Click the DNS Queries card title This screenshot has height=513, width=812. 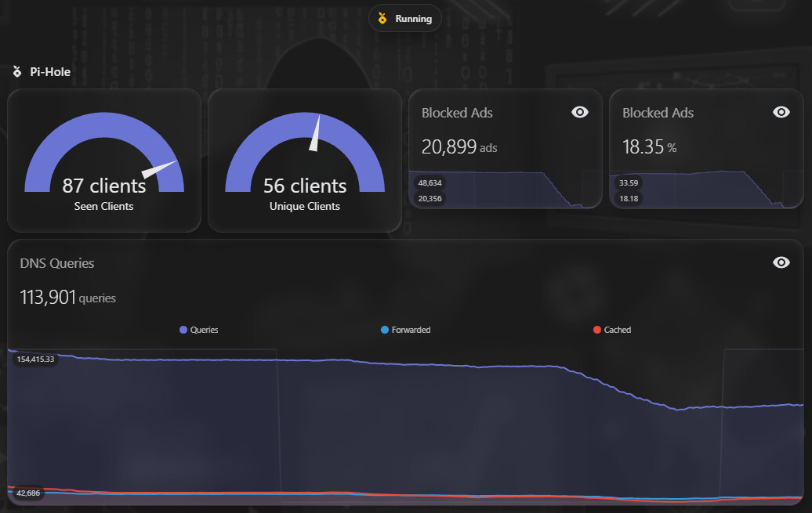pyautogui.click(x=57, y=263)
